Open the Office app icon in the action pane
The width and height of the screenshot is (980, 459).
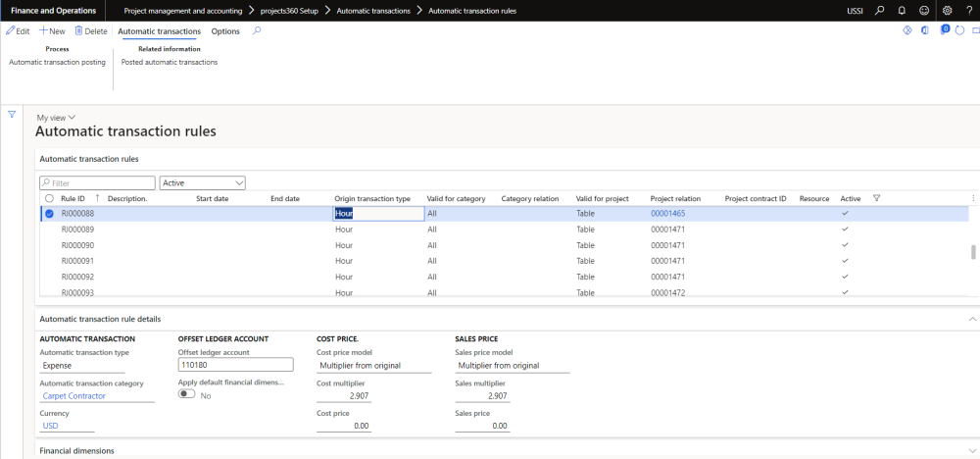(925, 30)
